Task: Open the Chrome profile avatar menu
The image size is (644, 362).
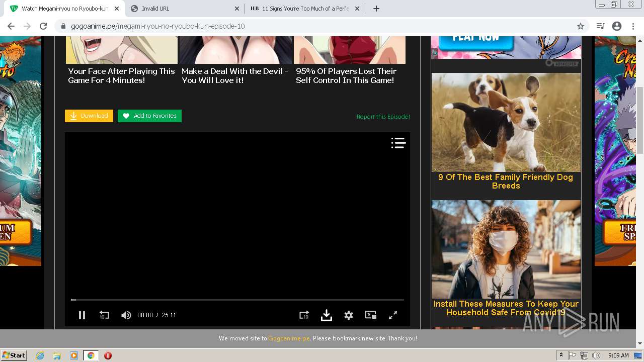Action: point(617,26)
